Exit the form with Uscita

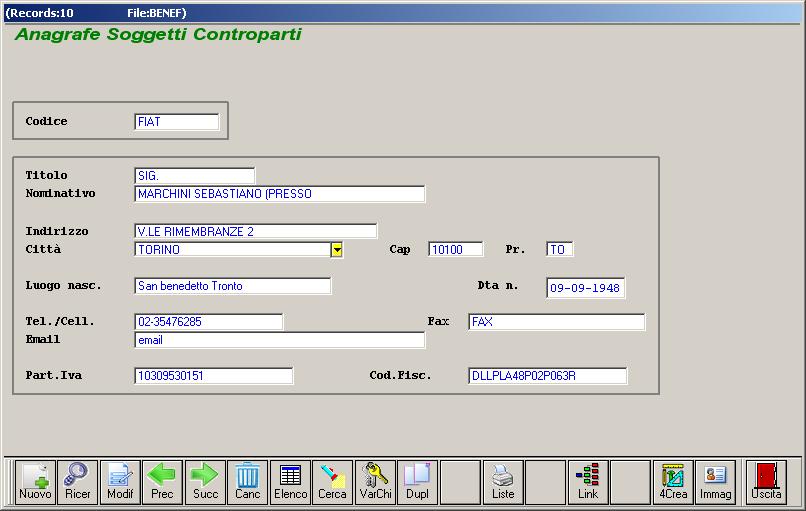(x=766, y=482)
